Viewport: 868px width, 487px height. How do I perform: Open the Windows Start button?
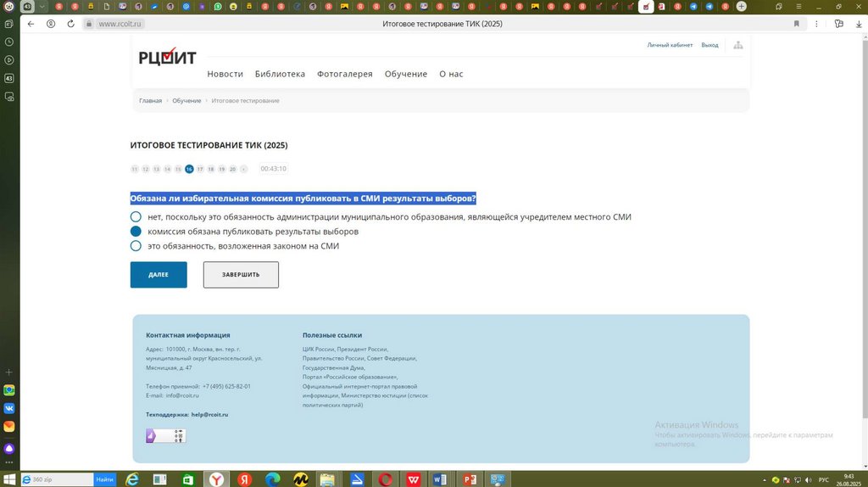9,479
